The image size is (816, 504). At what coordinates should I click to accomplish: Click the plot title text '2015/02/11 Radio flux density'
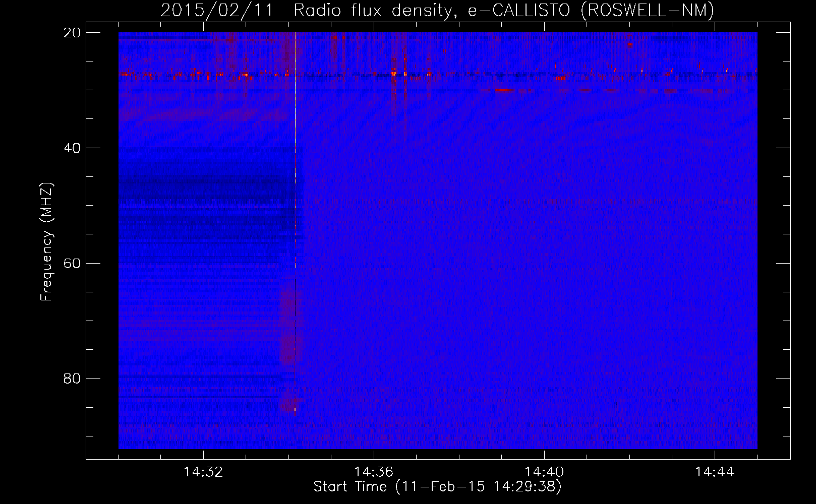[306, 10]
